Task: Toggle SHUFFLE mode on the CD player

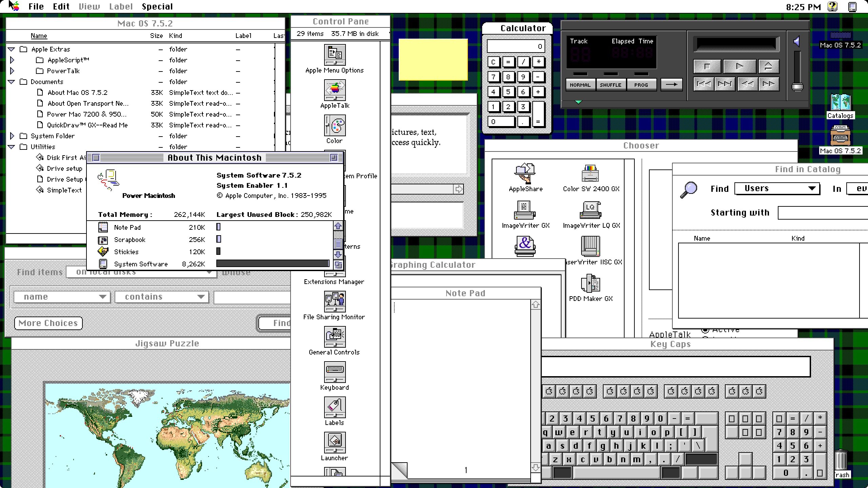Action: [610, 85]
